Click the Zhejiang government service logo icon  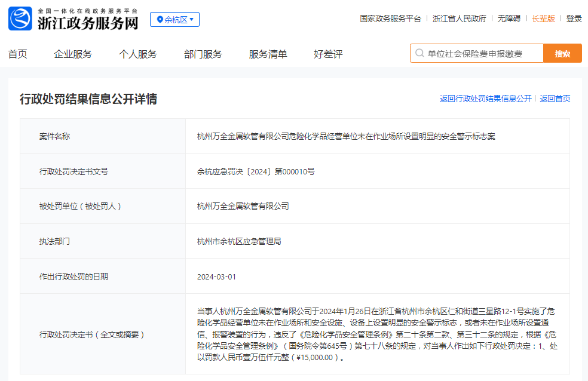point(20,19)
